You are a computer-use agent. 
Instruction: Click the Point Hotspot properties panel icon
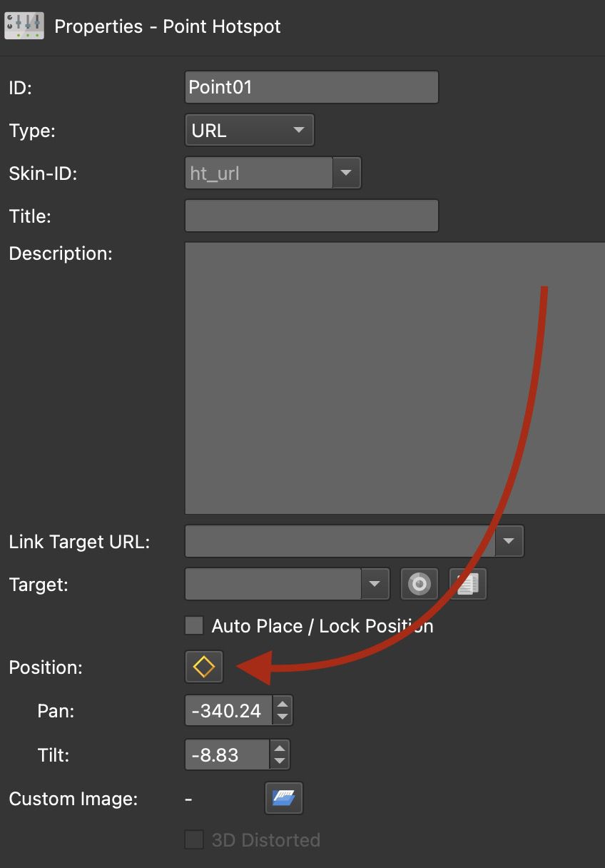(24, 26)
